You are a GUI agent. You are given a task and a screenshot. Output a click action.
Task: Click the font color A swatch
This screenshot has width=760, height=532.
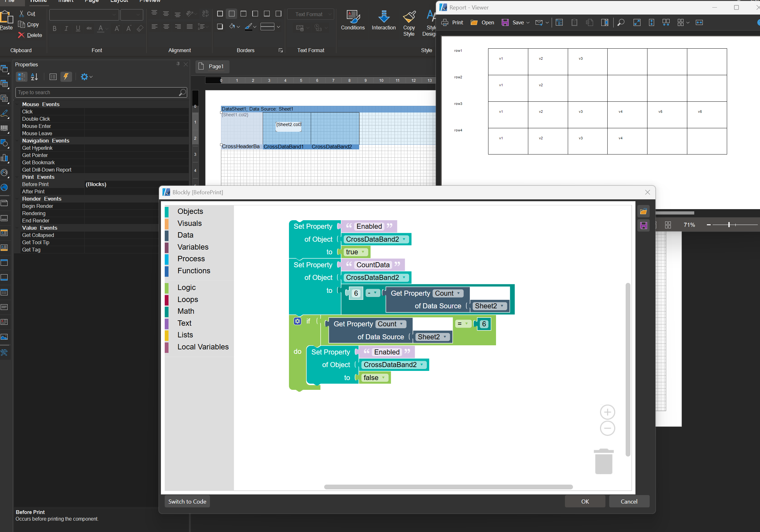click(x=101, y=29)
